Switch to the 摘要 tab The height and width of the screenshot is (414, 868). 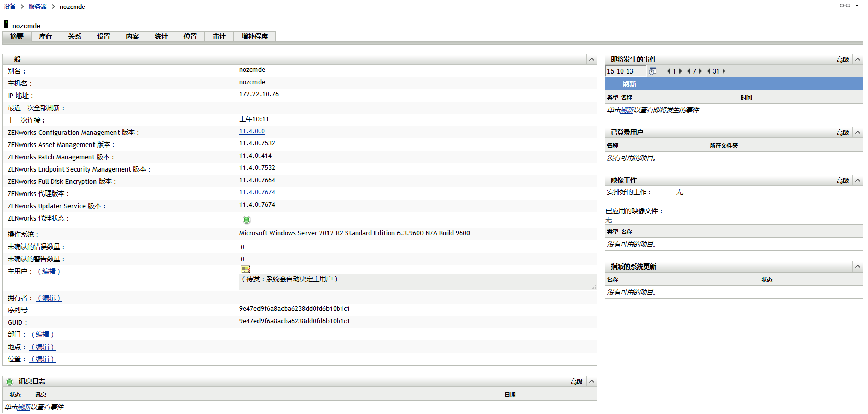[x=17, y=36]
